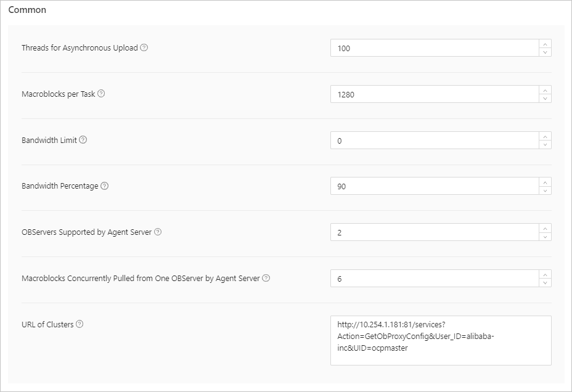The height and width of the screenshot is (392, 572).
Task: Increase Threads for Asynchronous Upload value
Action: (x=545, y=44)
